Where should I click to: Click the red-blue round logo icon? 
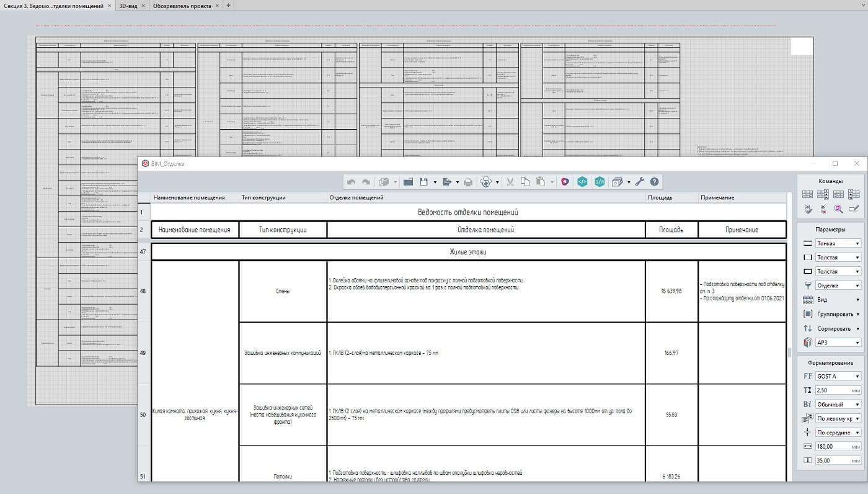(x=565, y=182)
